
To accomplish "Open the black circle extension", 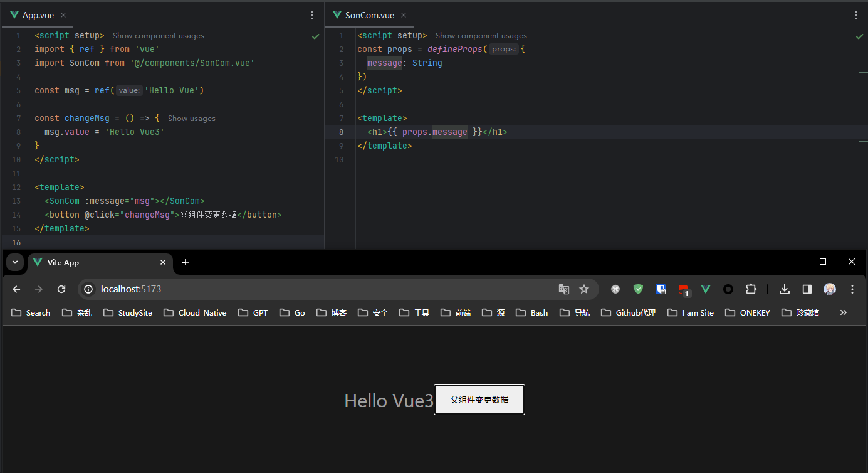I will [x=728, y=289].
